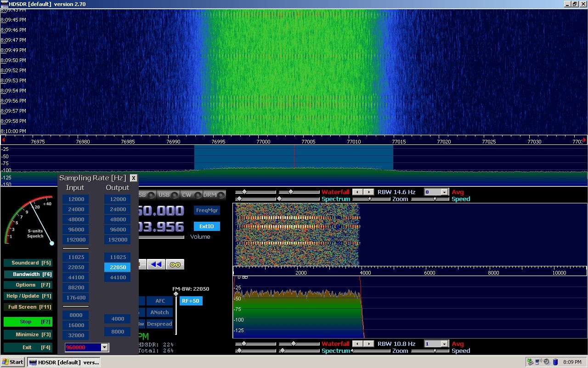
Task: Click the left arrow next to RBW 10.8 Hz
Action: pyautogui.click(x=358, y=344)
